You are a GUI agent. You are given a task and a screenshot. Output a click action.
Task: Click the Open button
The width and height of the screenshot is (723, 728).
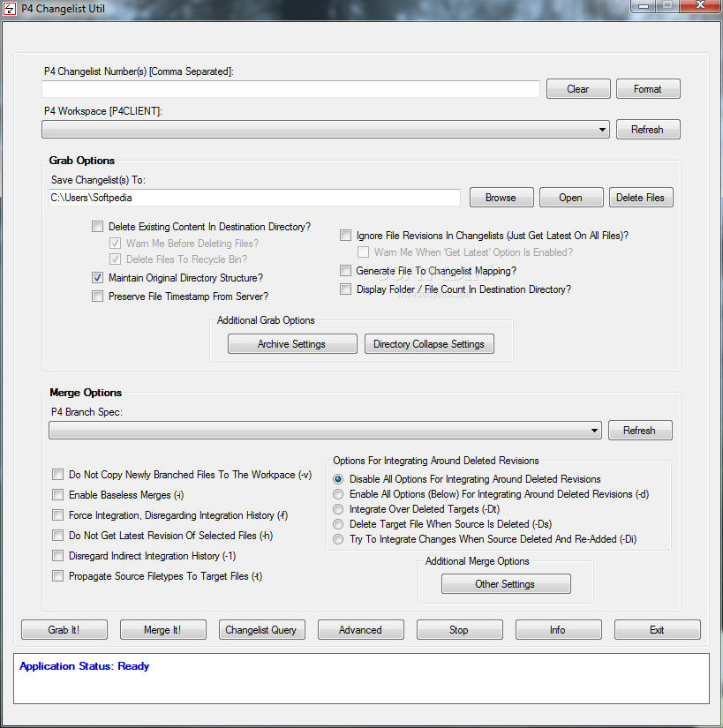click(571, 198)
